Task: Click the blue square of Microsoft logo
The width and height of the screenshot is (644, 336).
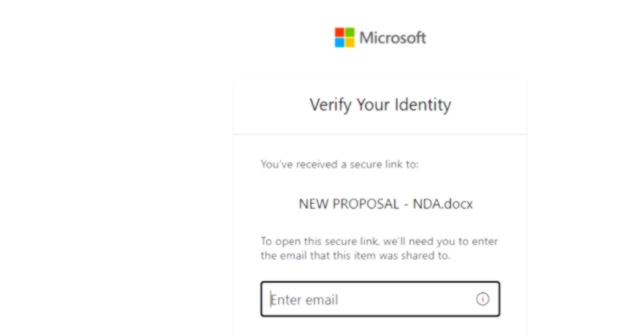Action: click(x=339, y=43)
